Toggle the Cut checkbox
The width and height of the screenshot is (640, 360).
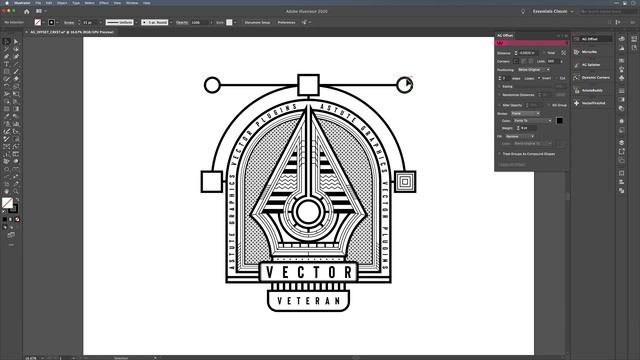556,78
